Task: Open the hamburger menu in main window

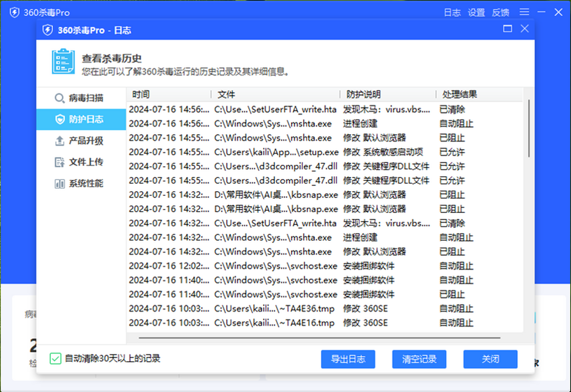Action: [x=524, y=12]
